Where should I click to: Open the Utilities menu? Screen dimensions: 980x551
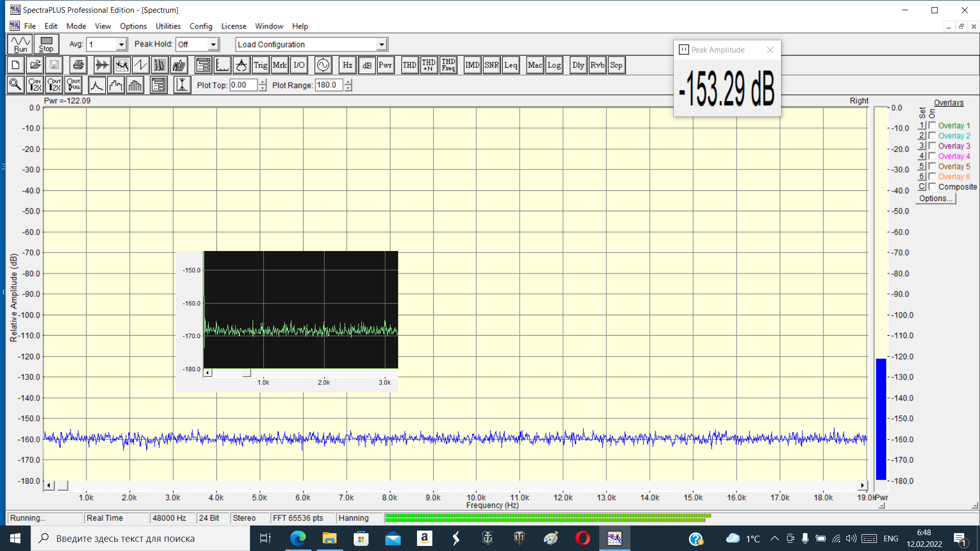168,26
